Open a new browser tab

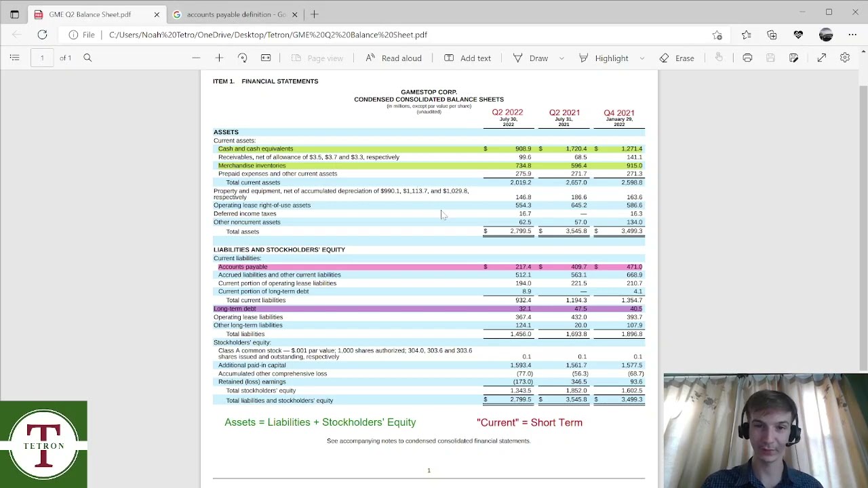click(314, 14)
